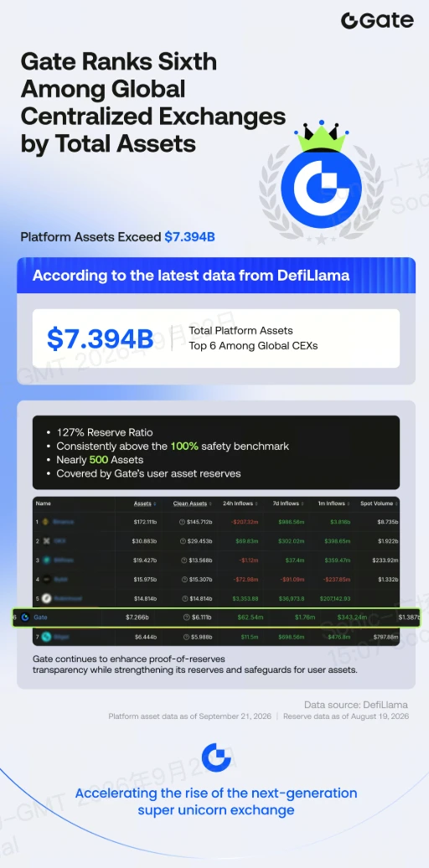Click the $8.735b spot volume cell
Image resolution: width=429 pixels, height=868 pixels.
pyautogui.click(x=387, y=522)
